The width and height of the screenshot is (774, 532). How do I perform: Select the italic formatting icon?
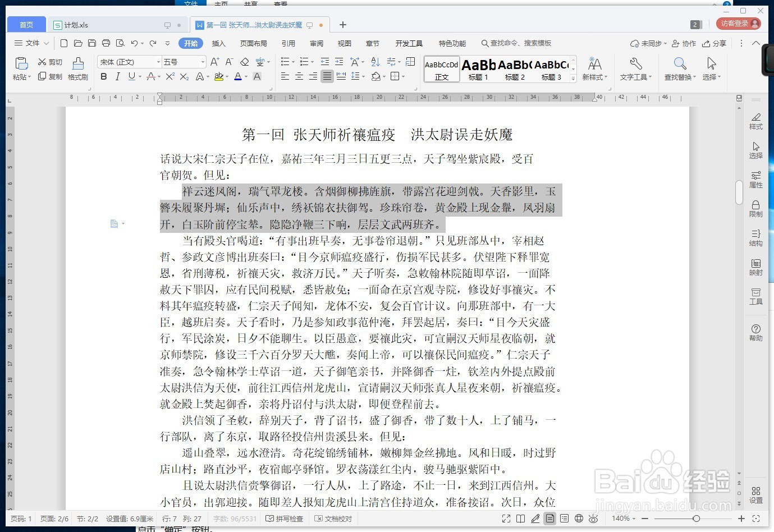(x=117, y=76)
